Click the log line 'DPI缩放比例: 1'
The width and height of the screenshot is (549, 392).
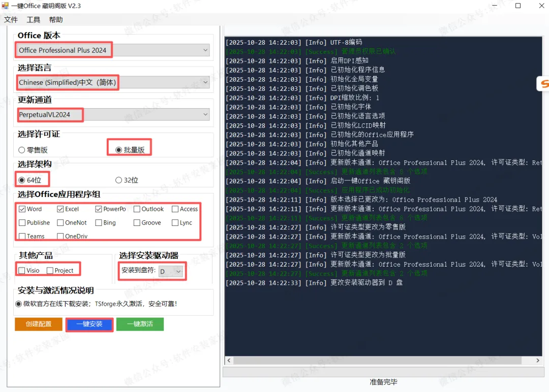[302, 98]
